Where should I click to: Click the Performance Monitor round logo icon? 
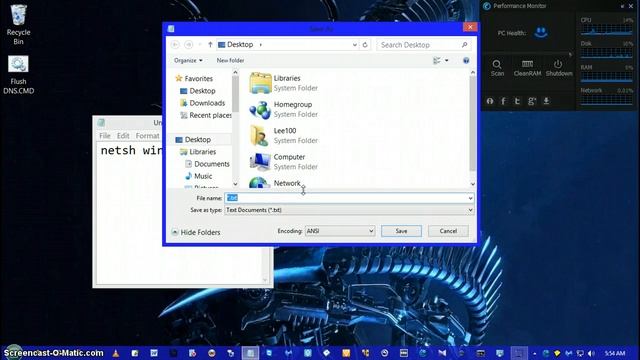pyautogui.click(x=487, y=6)
